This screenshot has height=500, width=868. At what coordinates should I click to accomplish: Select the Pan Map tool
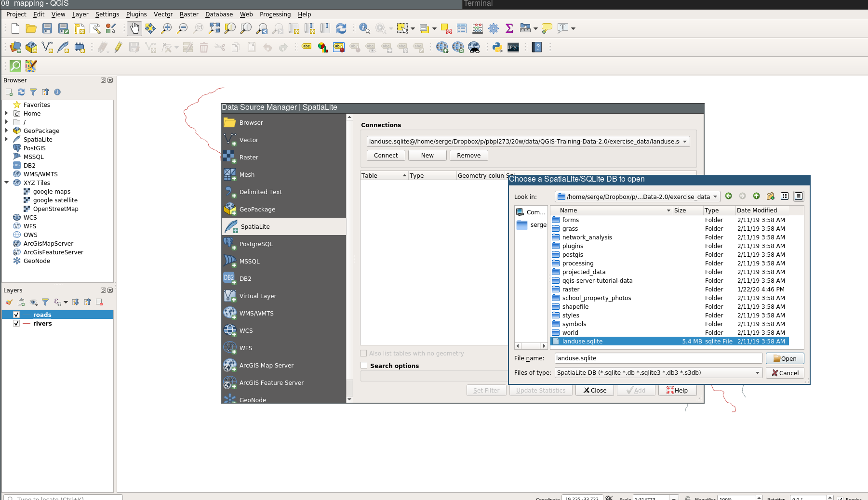[x=134, y=28]
